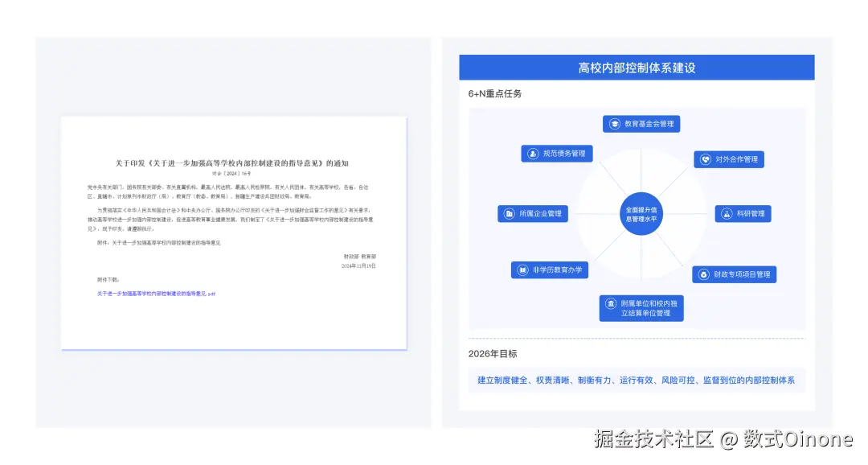Open the 关于进一步加强高等学校内部控制建设的指导意见.pdf link
Image resolution: width=868 pixels, height=465 pixels.
click(155, 292)
